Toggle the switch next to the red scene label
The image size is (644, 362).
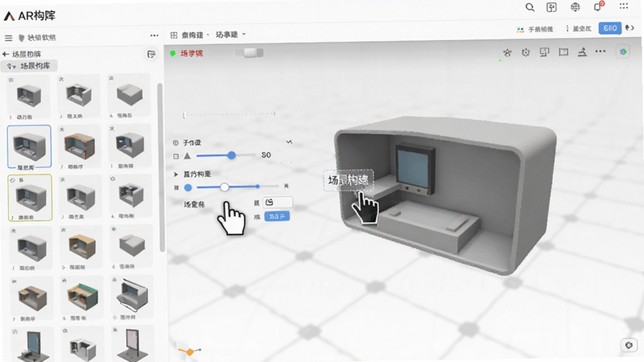click(250, 53)
